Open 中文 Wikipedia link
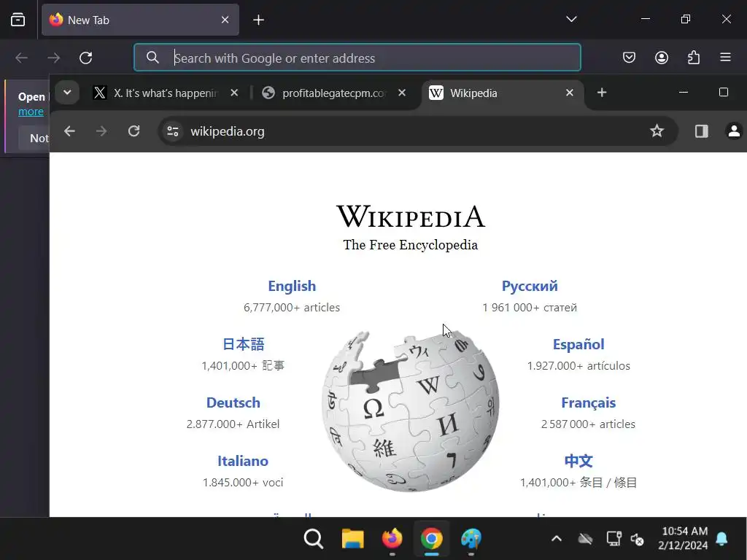Image resolution: width=747 pixels, height=560 pixels. pos(578,461)
